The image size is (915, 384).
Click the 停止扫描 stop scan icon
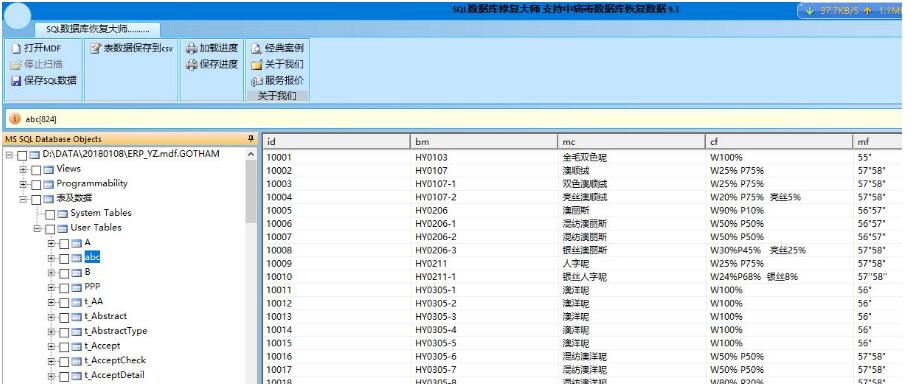tap(16, 64)
